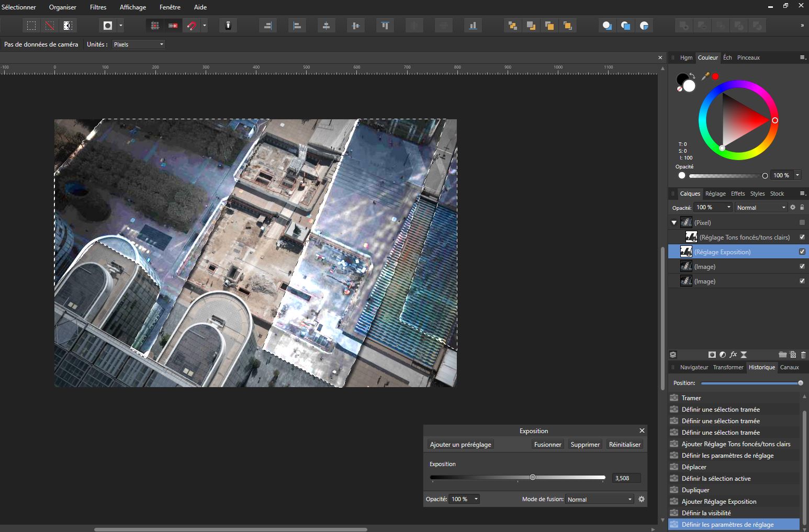Screen dimensions: 809x532
Task: Open the Unités Pixels dropdown
Action: 139,44
